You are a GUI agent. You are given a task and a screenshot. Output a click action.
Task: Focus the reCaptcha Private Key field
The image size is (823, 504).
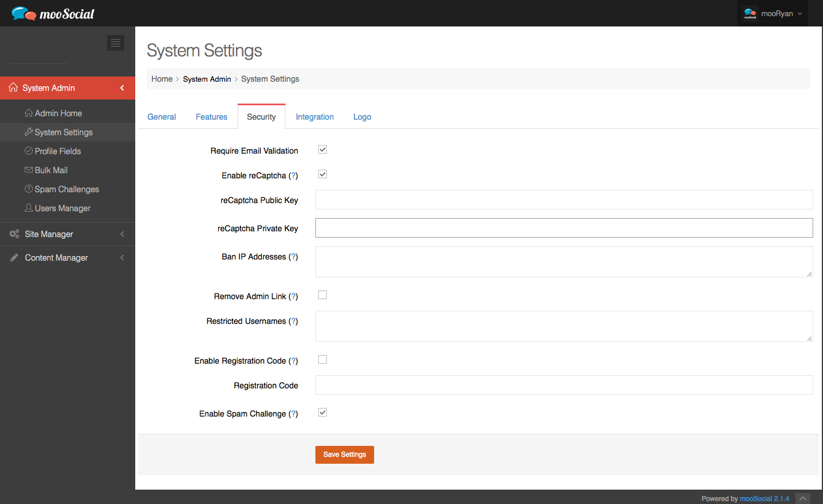[564, 228]
